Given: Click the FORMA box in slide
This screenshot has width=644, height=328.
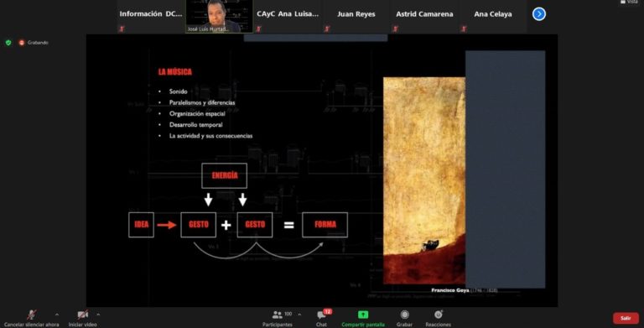Looking at the screenshot, I should [x=325, y=225].
